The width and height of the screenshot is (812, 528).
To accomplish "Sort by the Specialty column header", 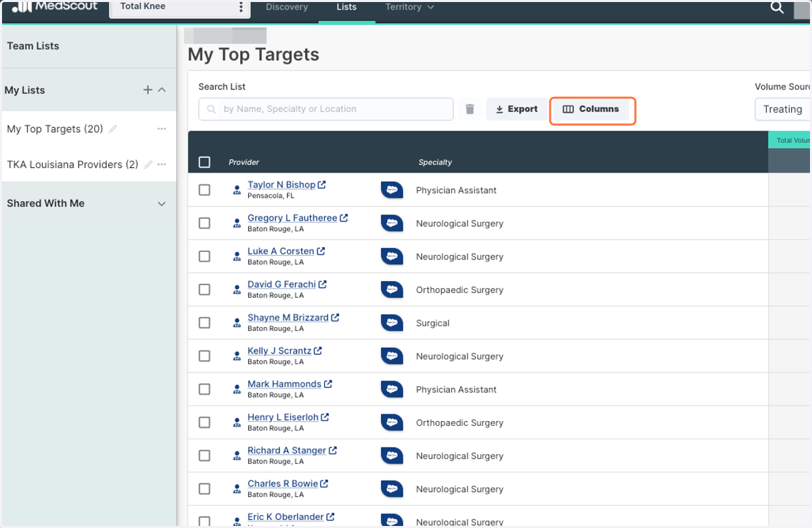I will click(x=435, y=162).
